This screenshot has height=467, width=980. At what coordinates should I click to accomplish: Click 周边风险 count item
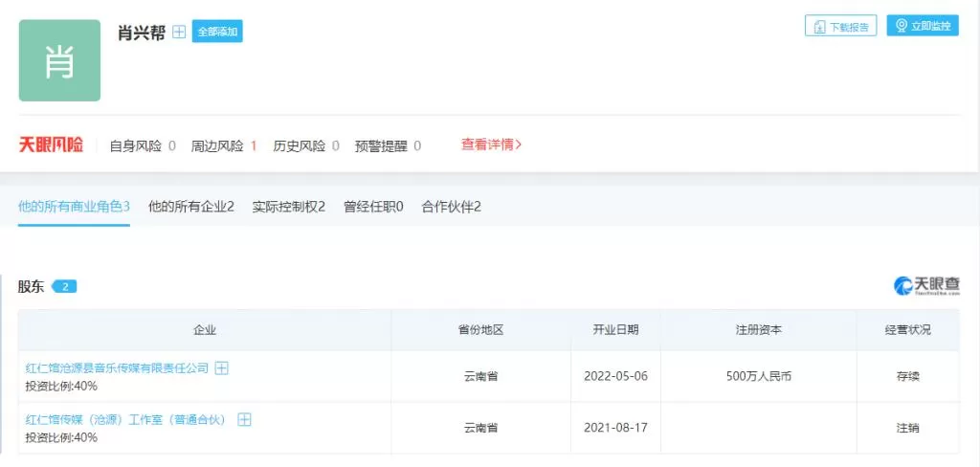224,146
